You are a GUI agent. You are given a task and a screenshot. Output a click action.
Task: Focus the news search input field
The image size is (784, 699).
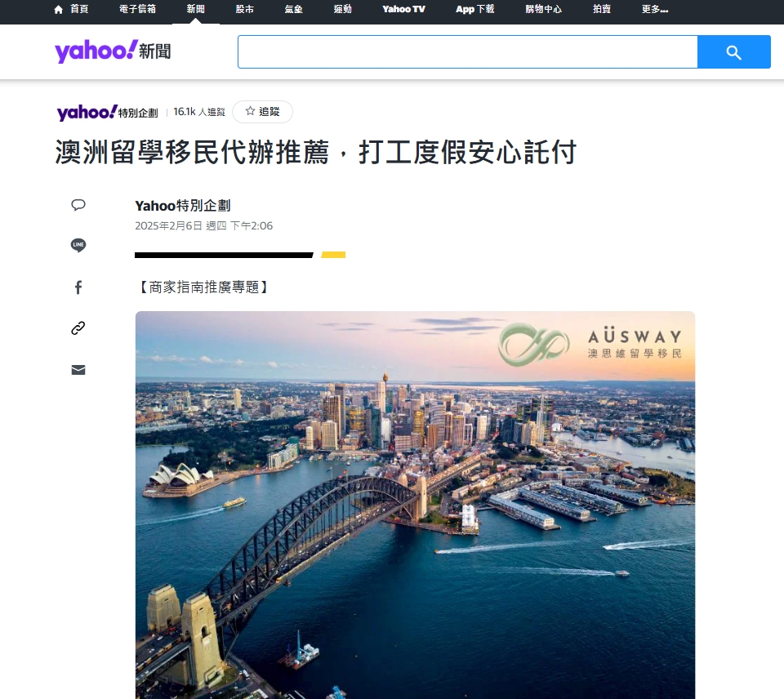click(467, 52)
